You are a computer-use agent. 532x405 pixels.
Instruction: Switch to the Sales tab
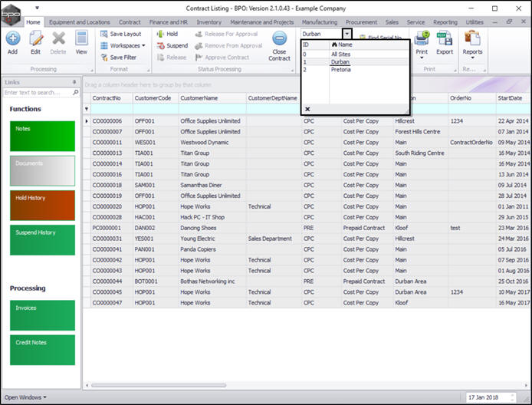click(392, 22)
